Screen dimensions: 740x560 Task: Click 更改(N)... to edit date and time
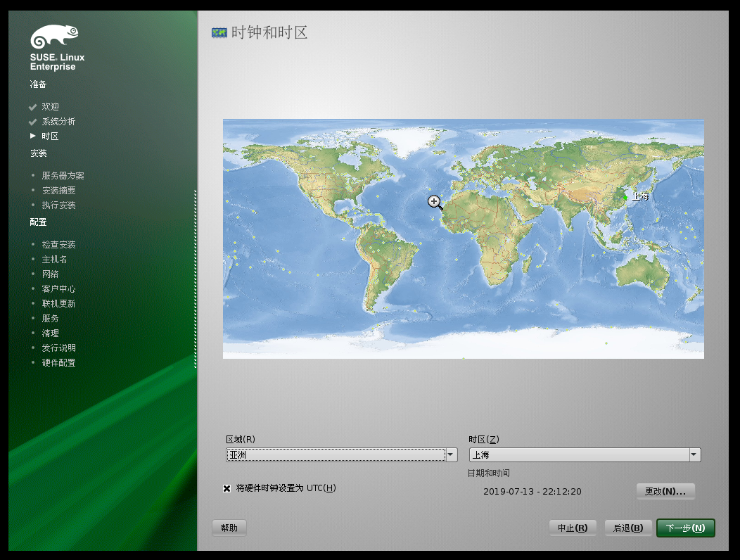coord(665,491)
